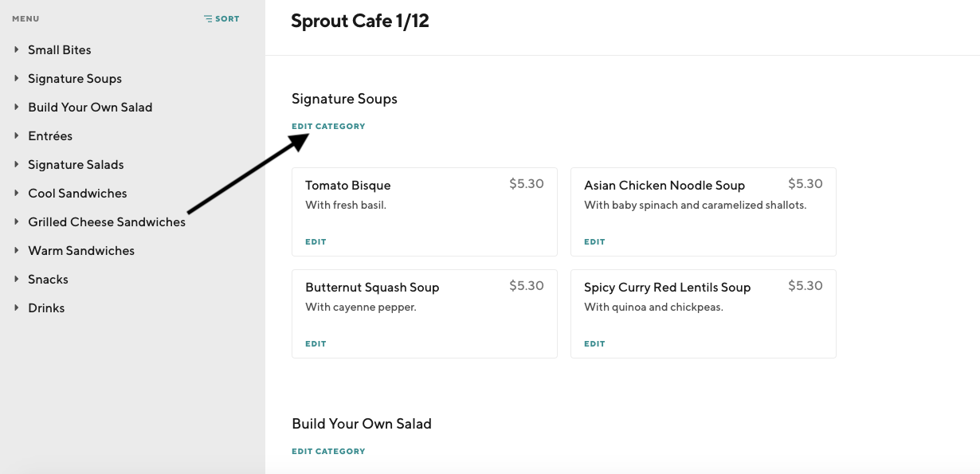This screenshot has height=474, width=980.
Task: Open Cool Sandwiches in the sidebar
Action: (77, 194)
